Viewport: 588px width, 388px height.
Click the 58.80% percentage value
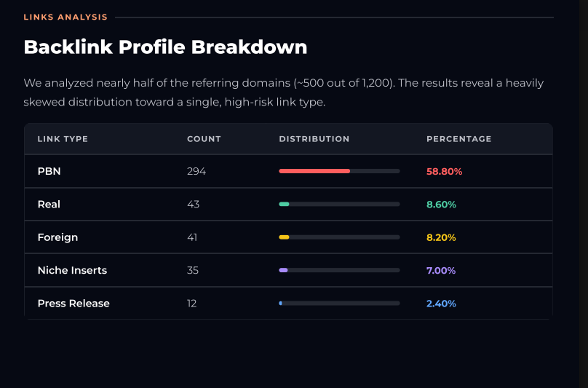coord(445,172)
